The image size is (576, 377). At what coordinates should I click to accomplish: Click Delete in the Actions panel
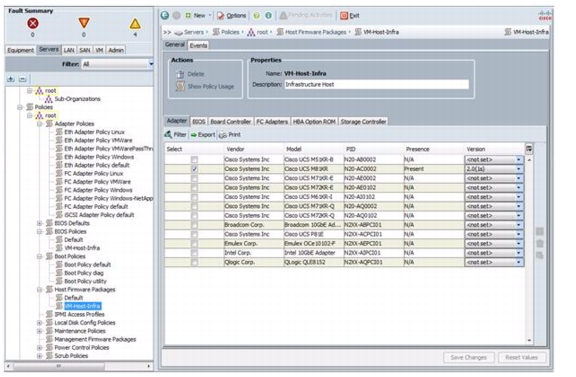pyautogui.click(x=190, y=74)
